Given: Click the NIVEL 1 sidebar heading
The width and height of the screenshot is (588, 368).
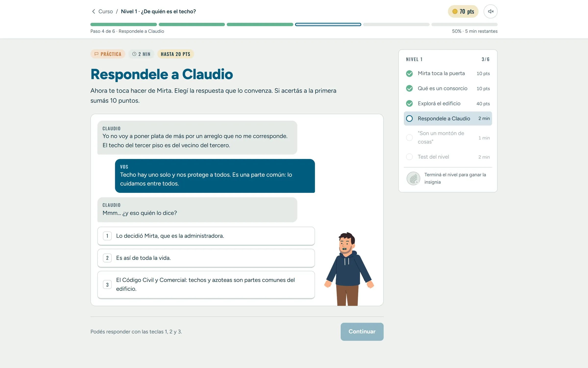Looking at the screenshot, I should click(414, 59).
